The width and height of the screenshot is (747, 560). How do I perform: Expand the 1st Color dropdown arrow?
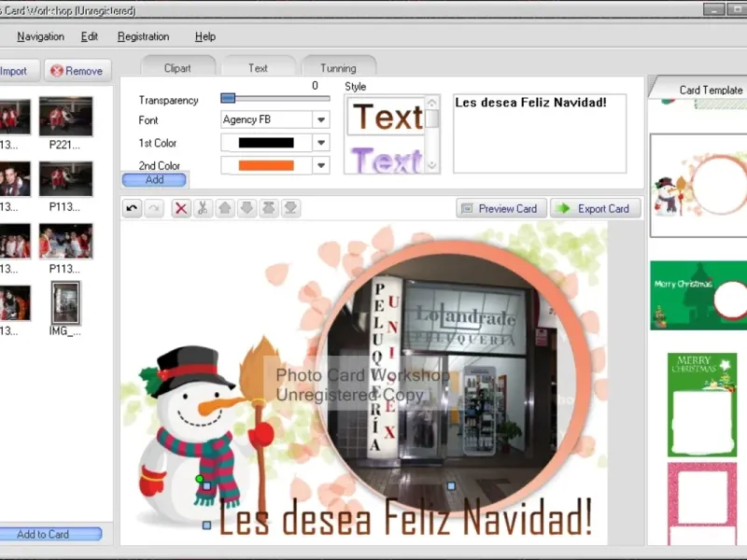tap(321, 143)
